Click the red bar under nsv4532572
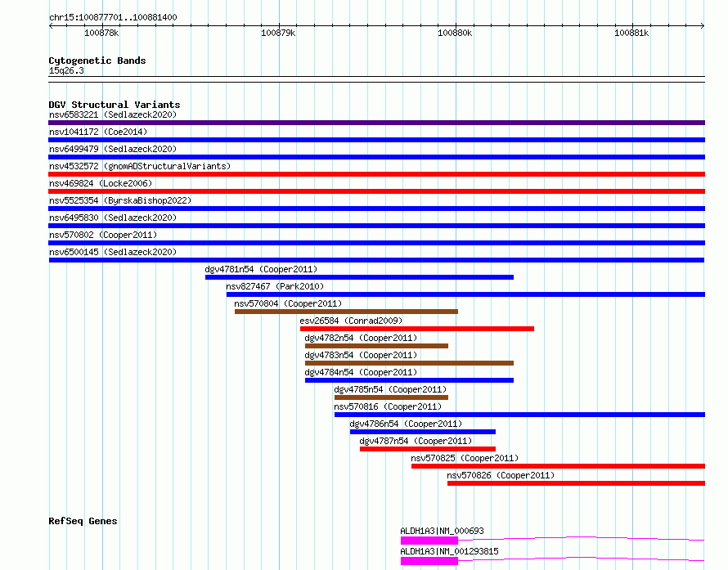 click(376, 174)
